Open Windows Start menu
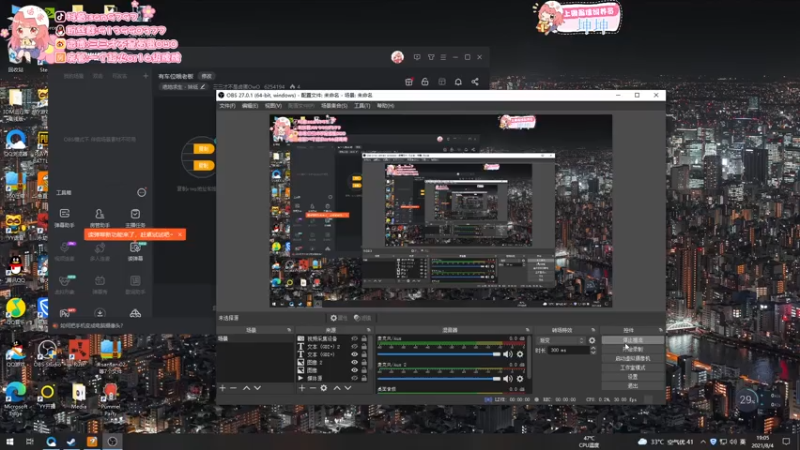Screen dimensions: 800x450 pos(9,441)
